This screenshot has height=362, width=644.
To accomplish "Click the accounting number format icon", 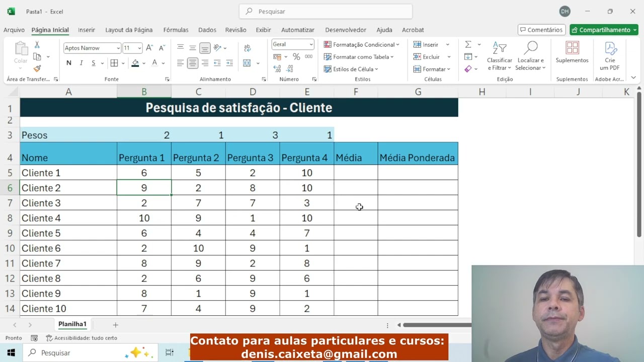I will pyautogui.click(x=277, y=57).
